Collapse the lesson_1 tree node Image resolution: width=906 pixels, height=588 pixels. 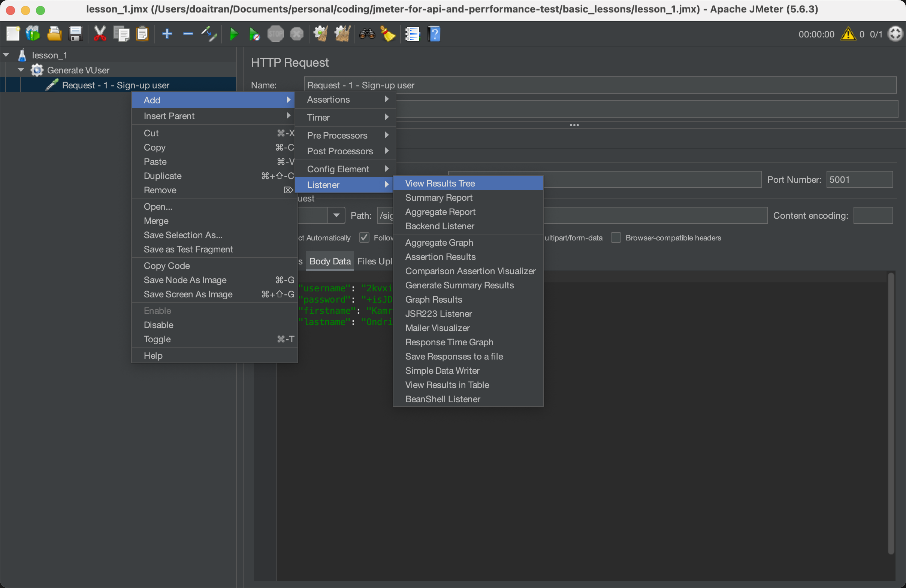(x=6, y=55)
